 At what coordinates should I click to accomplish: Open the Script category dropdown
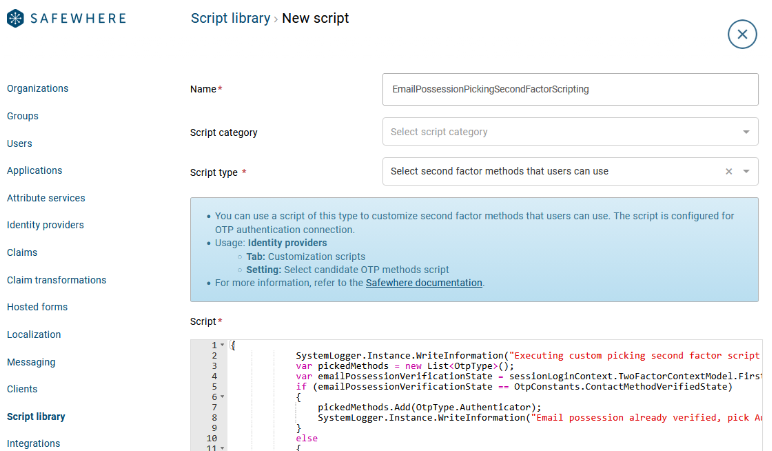click(570, 131)
